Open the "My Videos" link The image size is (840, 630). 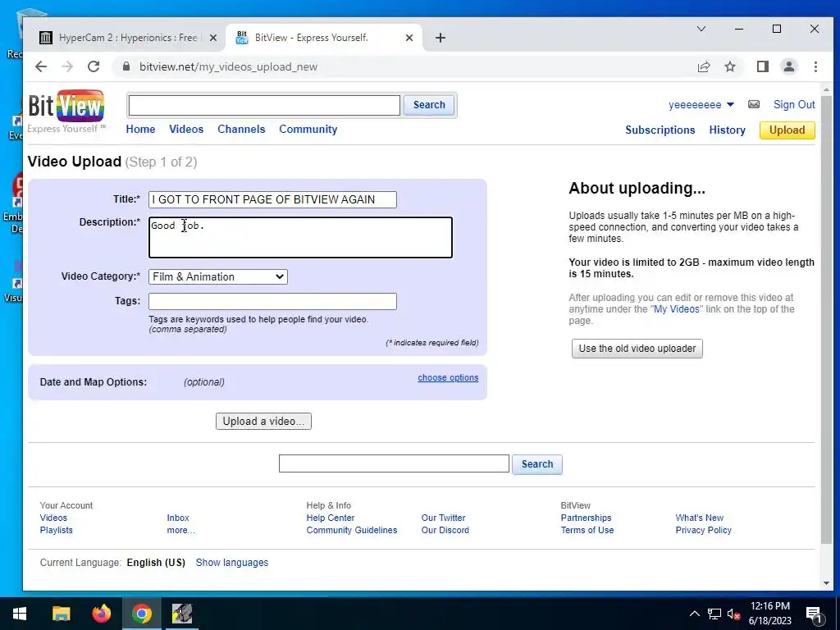coord(676,309)
